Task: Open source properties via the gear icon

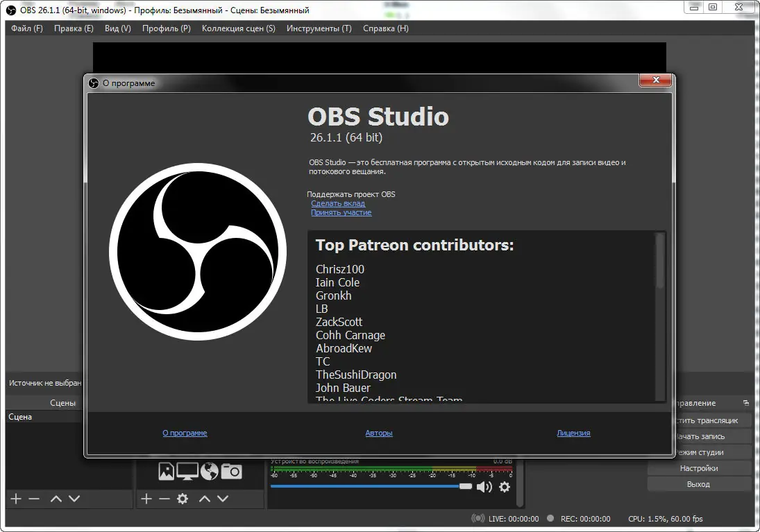Action: pyautogui.click(x=182, y=498)
